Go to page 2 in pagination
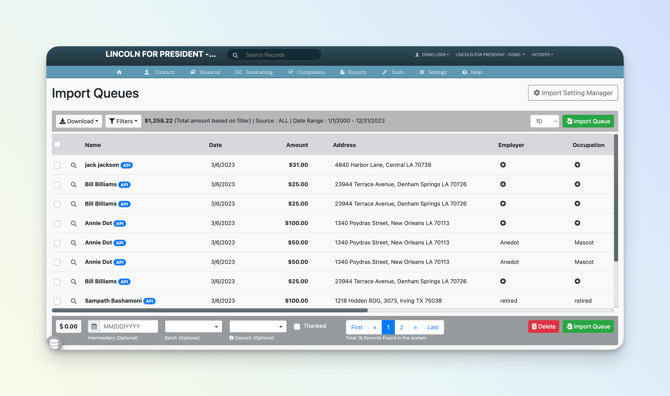The height and width of the screenshot is (396, 670). [x=401, y=327]
